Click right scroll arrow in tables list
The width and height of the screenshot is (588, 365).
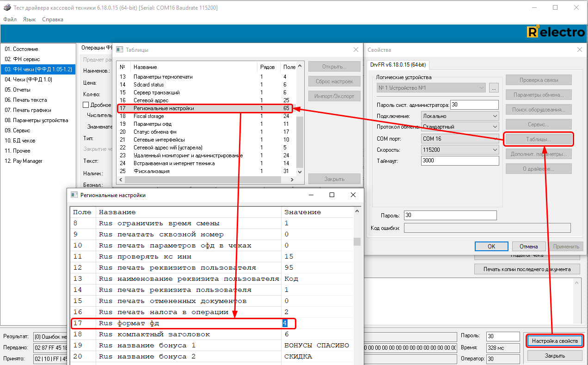tap(292, 179)
